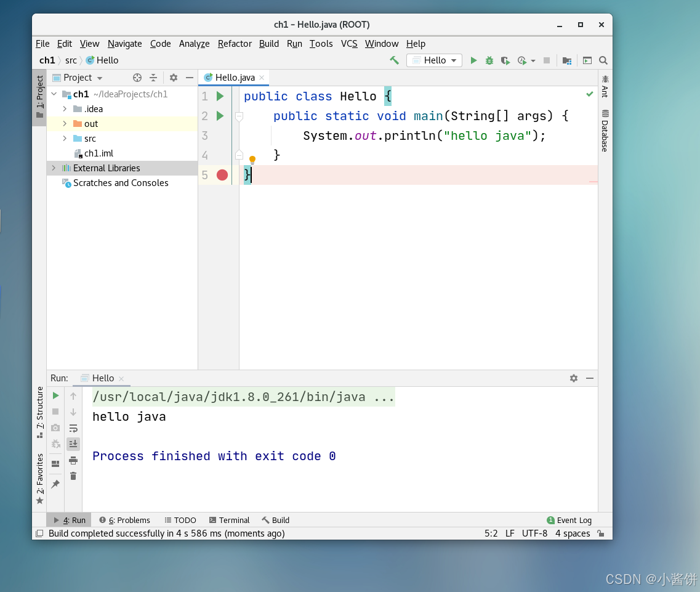Open the Navigate menu
This screenshot has width=700, height=592.
(x=124, y=44)
